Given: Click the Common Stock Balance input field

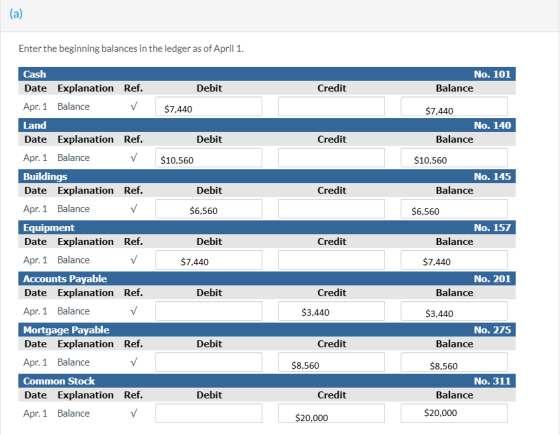Looking at the screenshot, I should pos(454,413).
